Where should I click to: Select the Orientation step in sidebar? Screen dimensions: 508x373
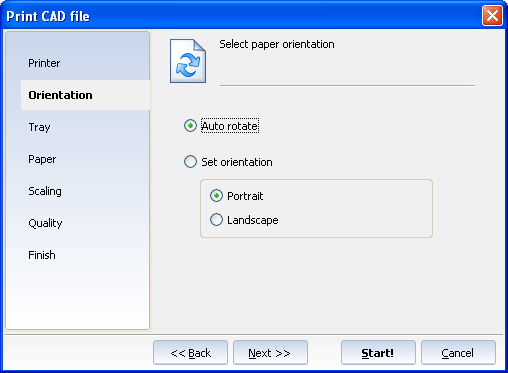(60, 95)
